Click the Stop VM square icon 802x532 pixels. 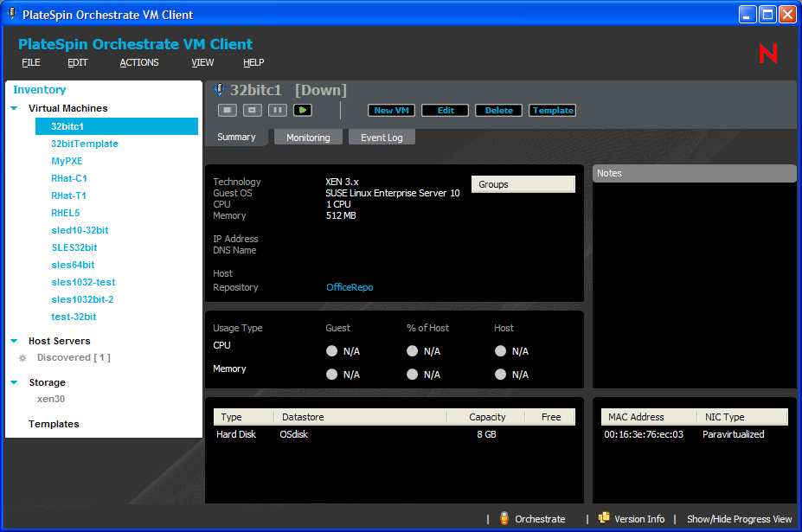[227, 110]
